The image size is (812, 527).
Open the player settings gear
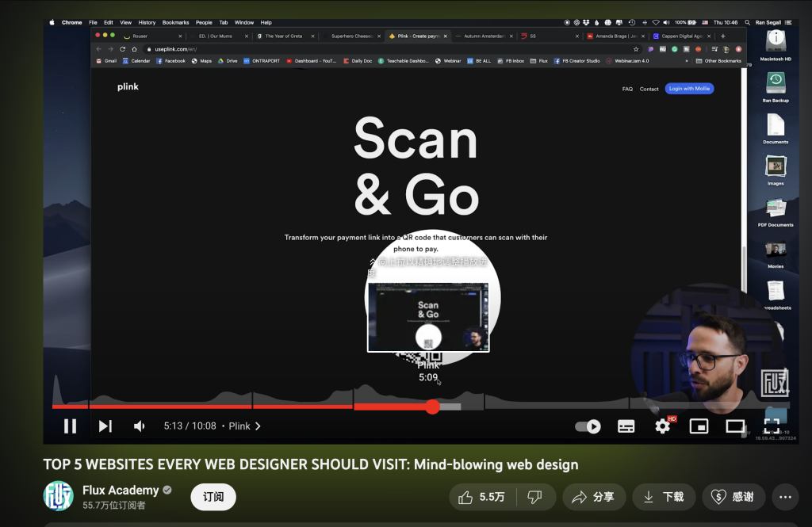662,426
